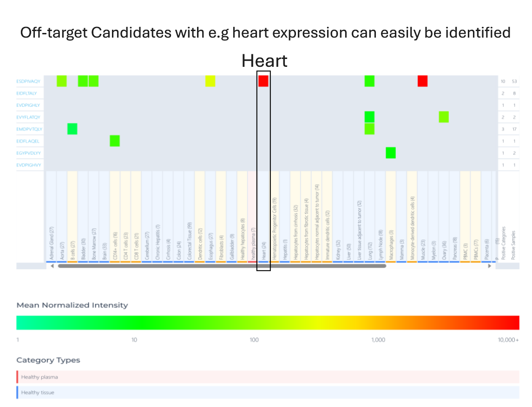The width and height of the screenshot is (532, 407).
Task: Select EMDPVTQLY B cells green cell
Action: click(x=72, y=129)
